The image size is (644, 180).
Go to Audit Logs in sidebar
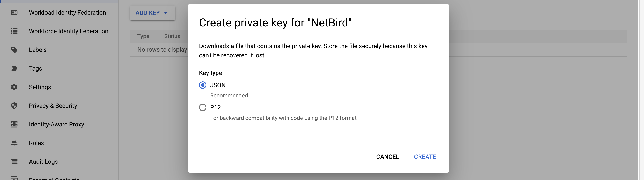43,162
